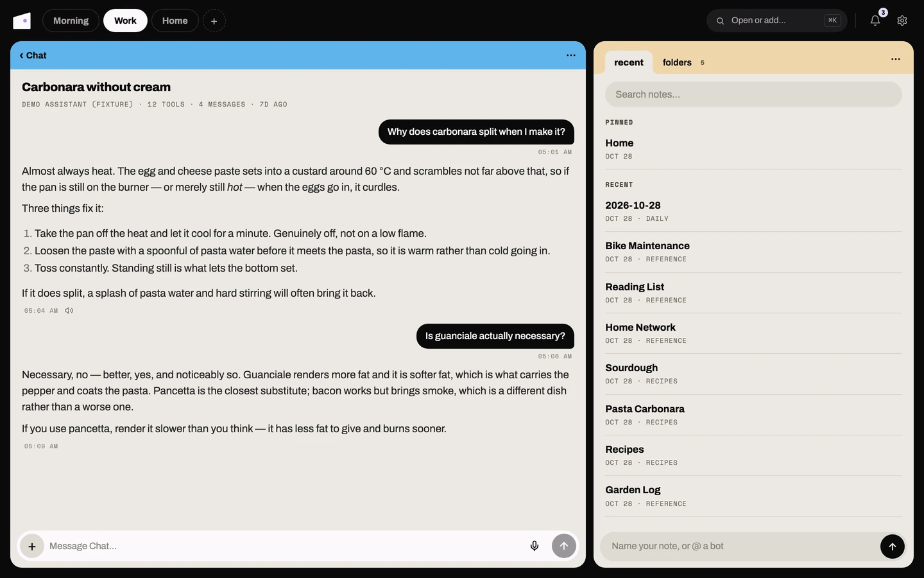Submit the new note with the arrow button
The width and height of the screenshot is (924, 578).
(893, 547)
